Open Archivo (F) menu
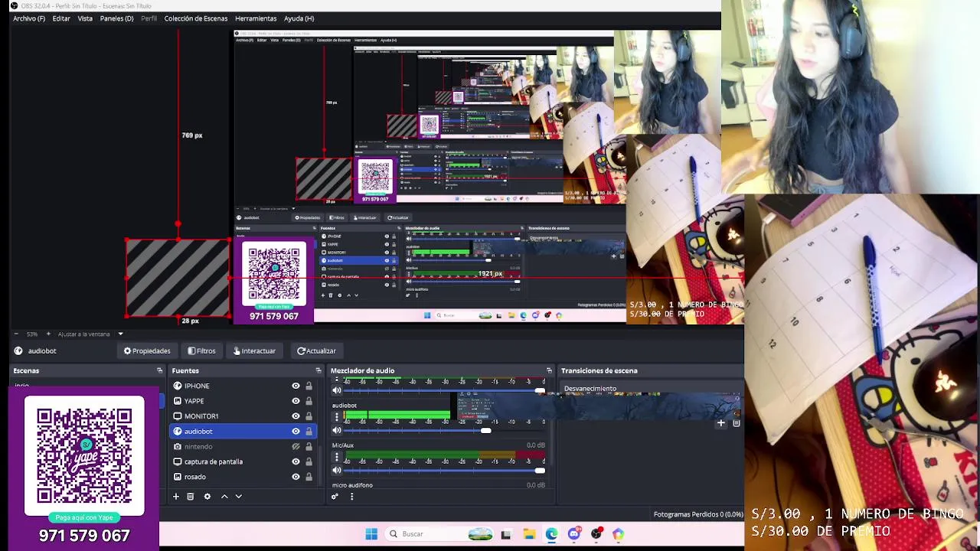The image size is (980, 551). tap(29, 18)
